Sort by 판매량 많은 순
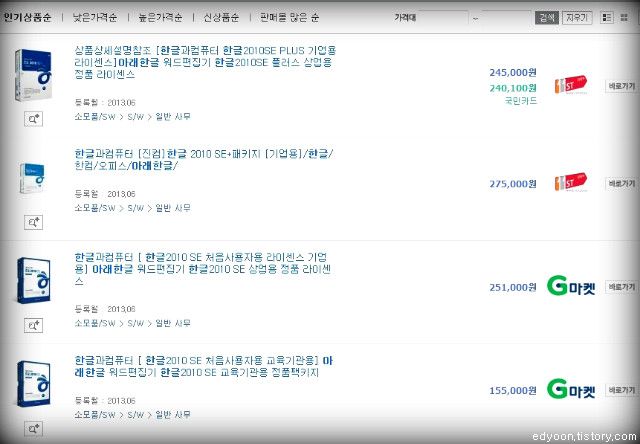This screenshot has width=640, height=444. coord(289,18)
